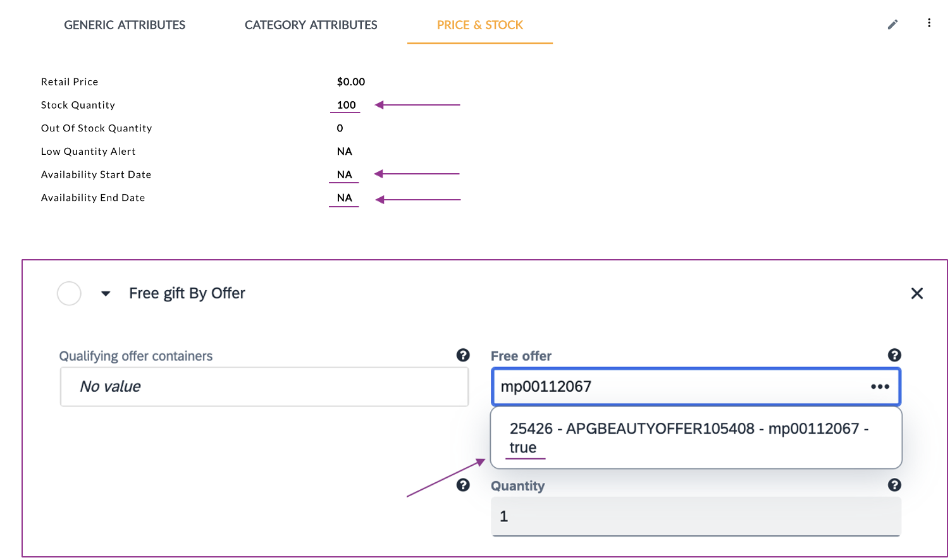Click the Availability End Date NA value
This screenshot has height=560, width=950.
tap(344, 198)
